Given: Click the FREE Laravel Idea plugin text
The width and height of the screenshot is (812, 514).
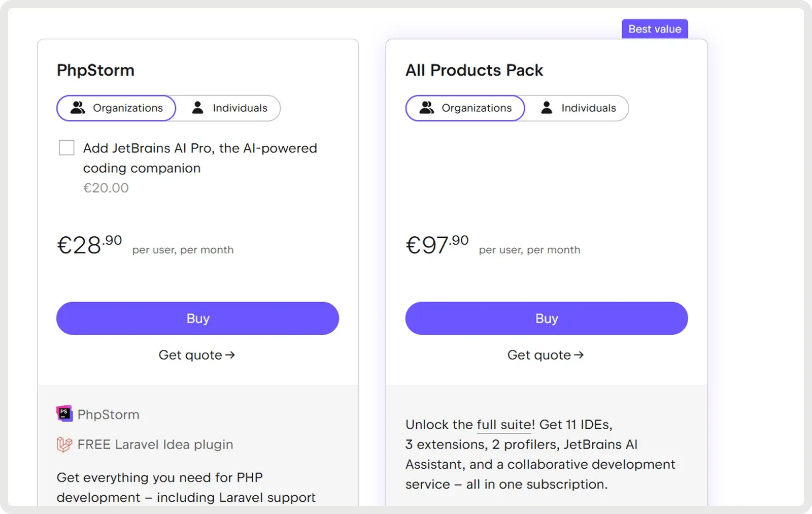Looking at the screenshot, I should coord(155,444).
